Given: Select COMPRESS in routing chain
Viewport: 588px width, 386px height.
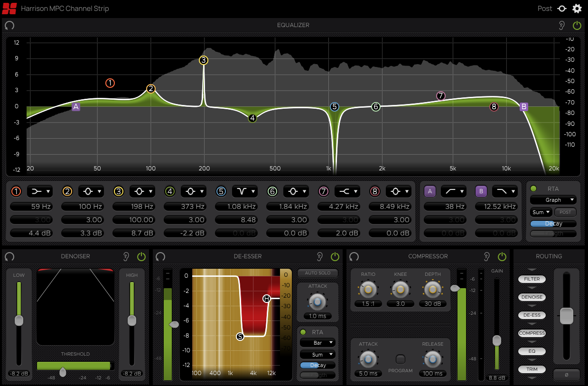Looking at the screenshot, I should tap(532, 333).
